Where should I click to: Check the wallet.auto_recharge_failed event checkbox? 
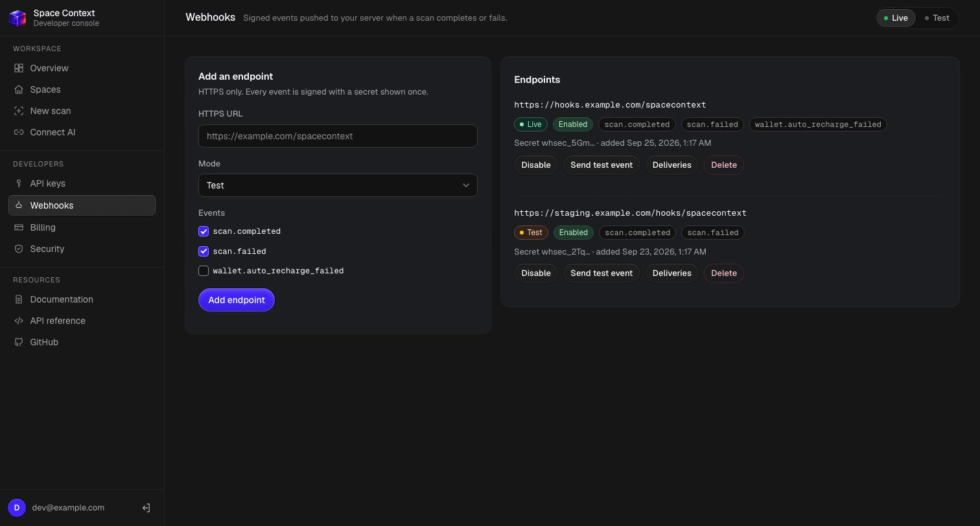click(204, 271)
